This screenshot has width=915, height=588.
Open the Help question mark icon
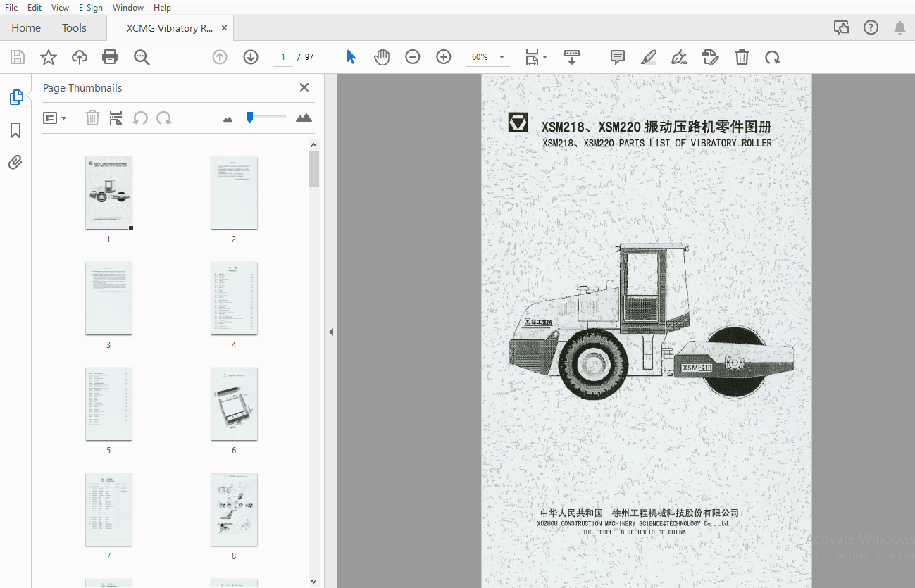(x=871, y=27)
